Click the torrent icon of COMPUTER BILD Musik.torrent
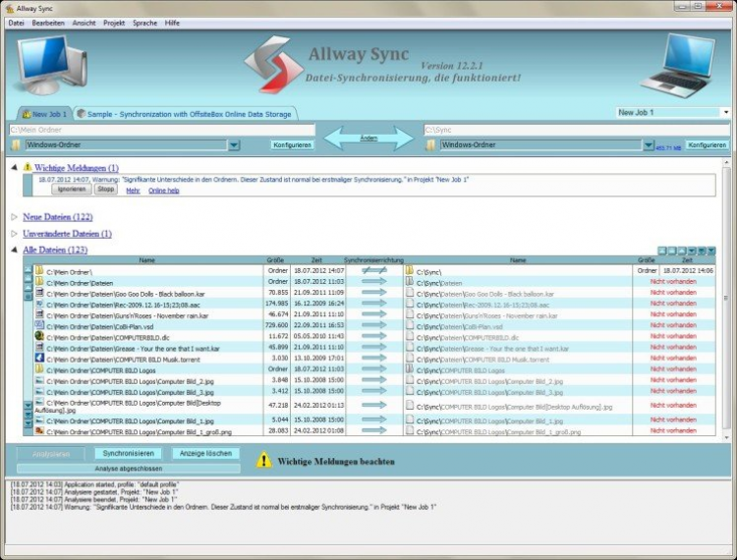This screenshot has height=560, width=737. [39, 358]
